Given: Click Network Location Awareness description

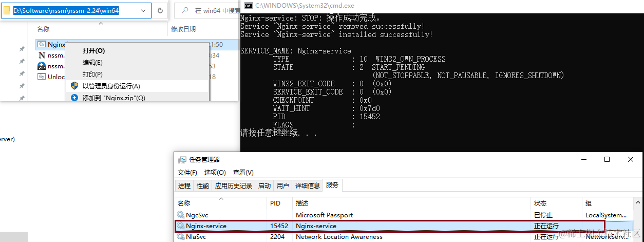Looking at the screenshot, I should point(339,237).
